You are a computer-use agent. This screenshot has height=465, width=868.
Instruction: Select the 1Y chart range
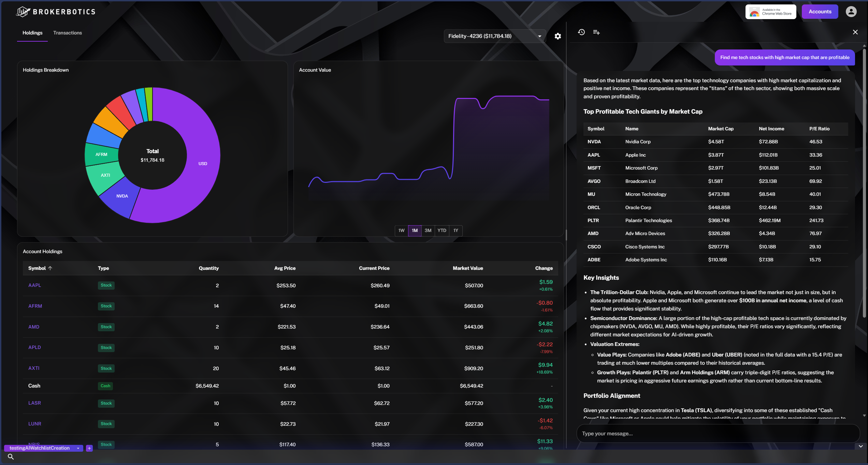click(455, 231)
